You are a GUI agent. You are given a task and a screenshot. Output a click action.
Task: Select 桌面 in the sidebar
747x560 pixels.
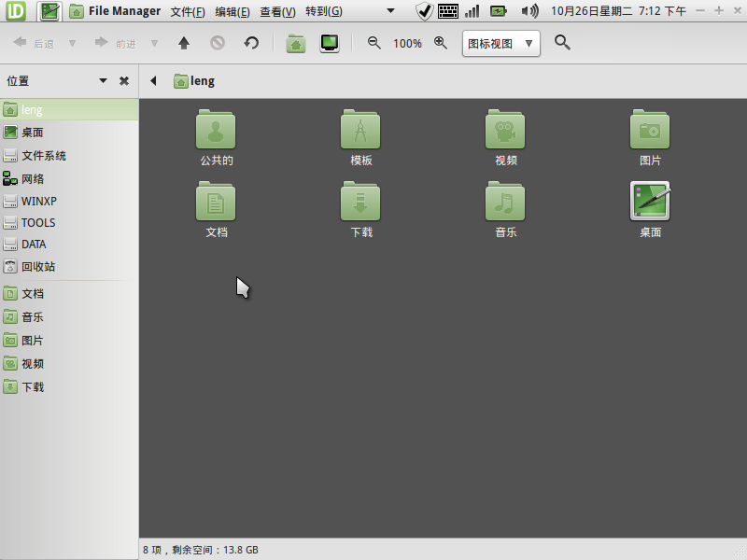tap(69, 132)
